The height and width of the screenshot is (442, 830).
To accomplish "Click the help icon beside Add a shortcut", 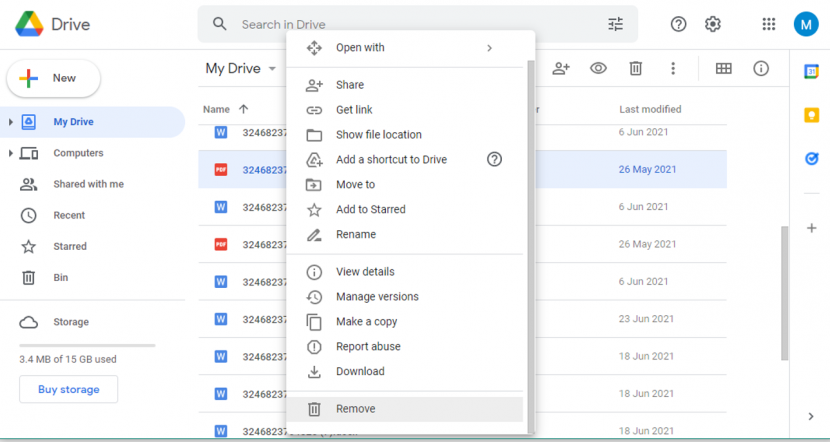I will pyautogui.click(x=494, y=159).
